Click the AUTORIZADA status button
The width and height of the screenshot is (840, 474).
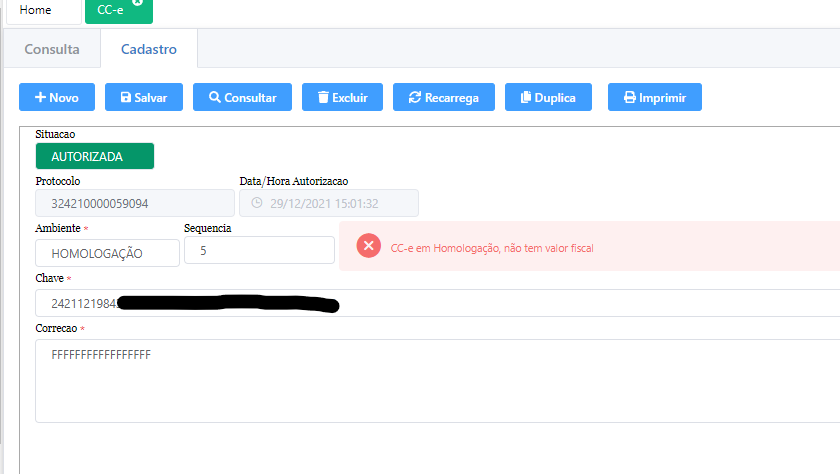pos(94,156)
